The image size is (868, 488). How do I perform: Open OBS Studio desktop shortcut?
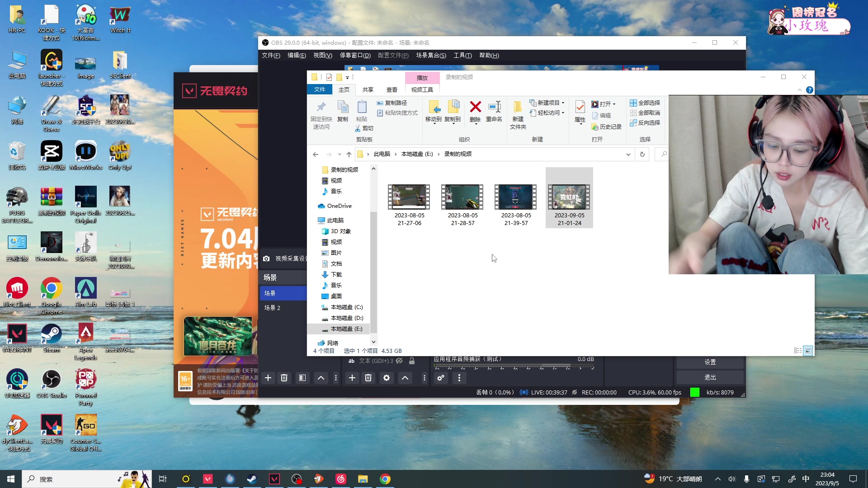tap(52, 384)
